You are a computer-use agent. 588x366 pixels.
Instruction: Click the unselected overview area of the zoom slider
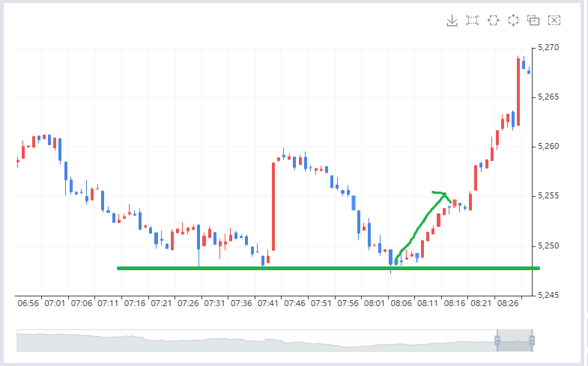pos(257,341)
